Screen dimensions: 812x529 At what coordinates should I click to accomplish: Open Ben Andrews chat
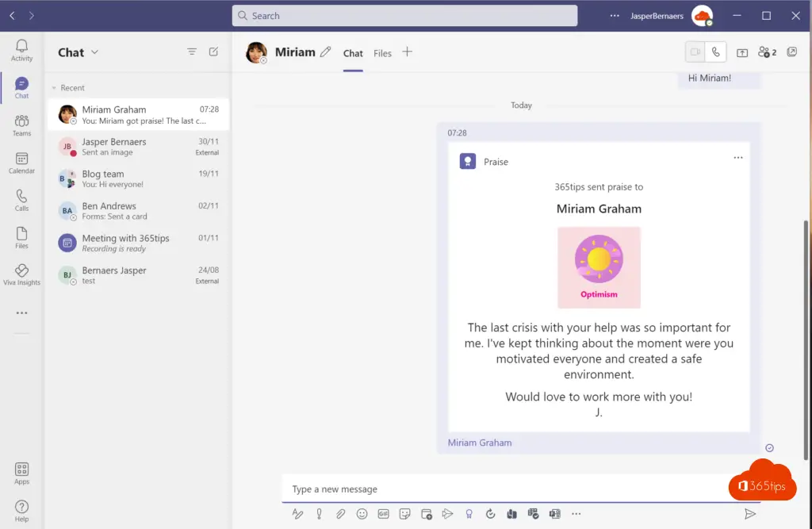[138, 211]
